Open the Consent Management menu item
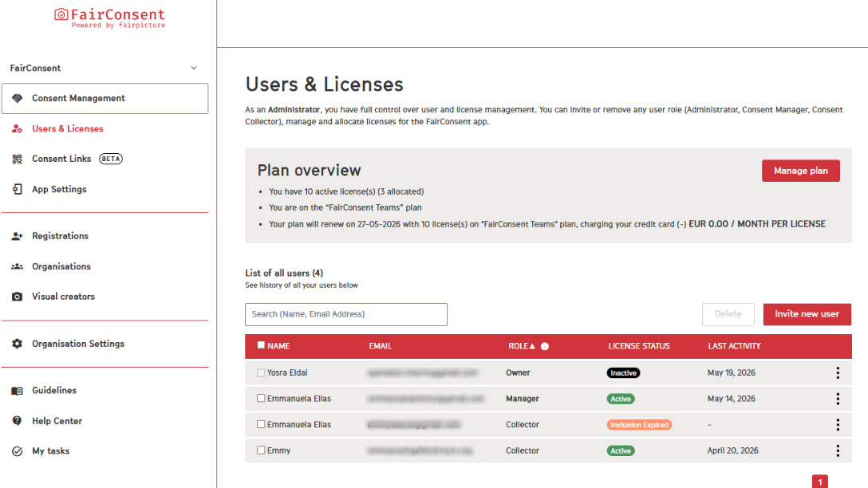The width and height of the screenshot is (868, 488). [x=105, y=99]
